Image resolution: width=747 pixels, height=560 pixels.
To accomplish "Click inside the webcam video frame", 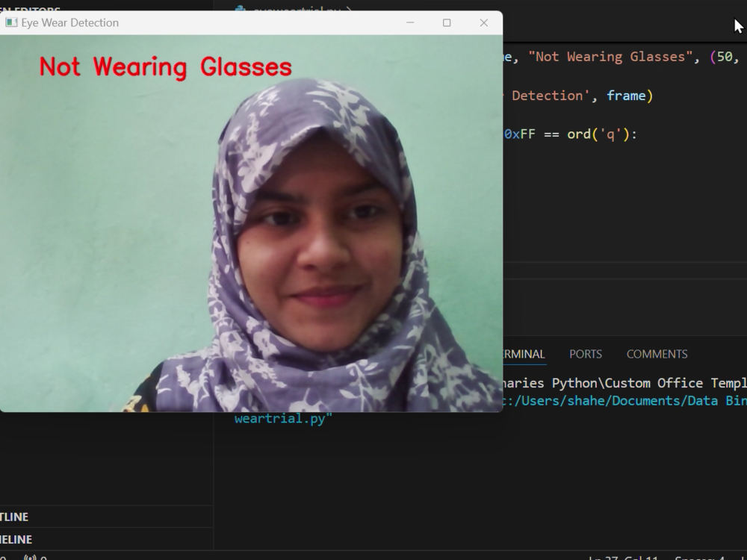I will click(x=251, y=223).
